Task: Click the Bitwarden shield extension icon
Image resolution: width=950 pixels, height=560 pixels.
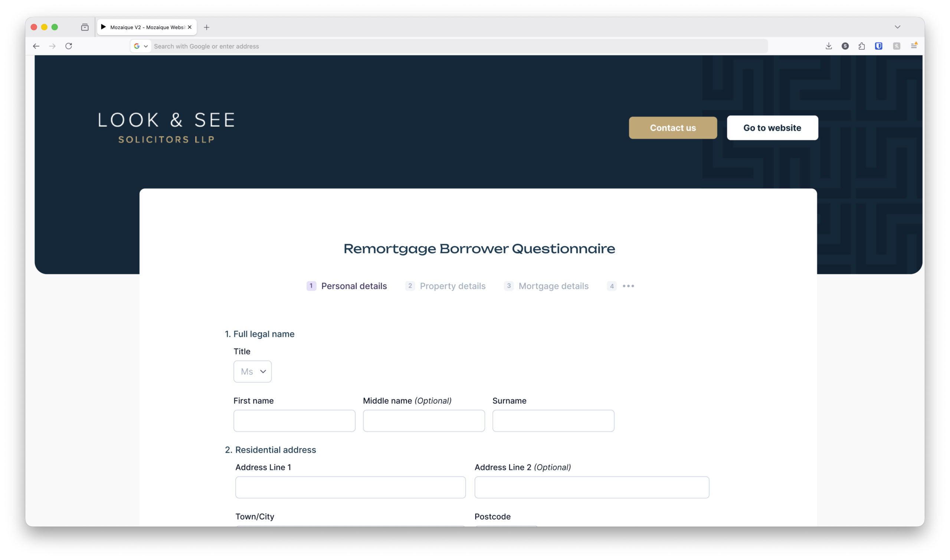Action: pyautogui.click(x=878, y=46)
